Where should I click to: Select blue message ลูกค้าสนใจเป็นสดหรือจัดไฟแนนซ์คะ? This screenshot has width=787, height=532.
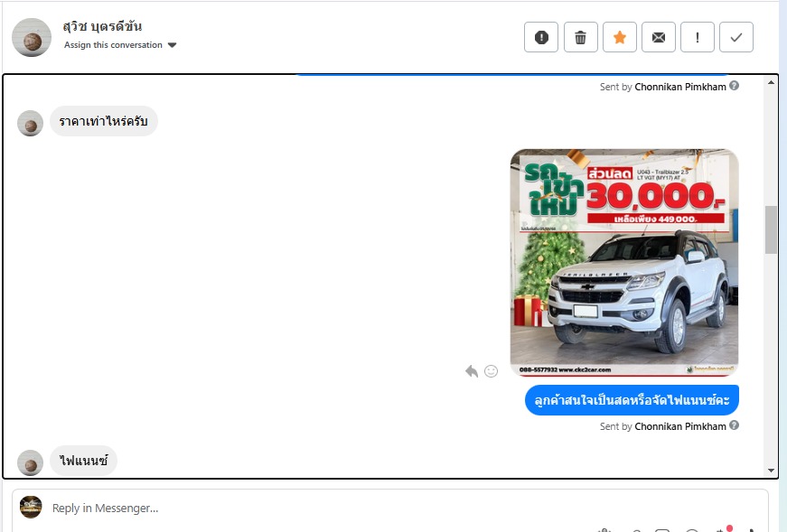click(632, 400)
